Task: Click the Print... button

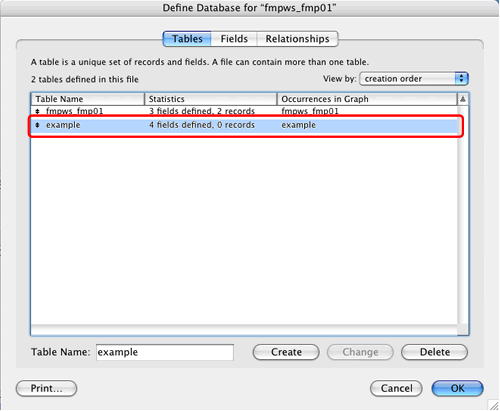Action: (x=46, y=388)
